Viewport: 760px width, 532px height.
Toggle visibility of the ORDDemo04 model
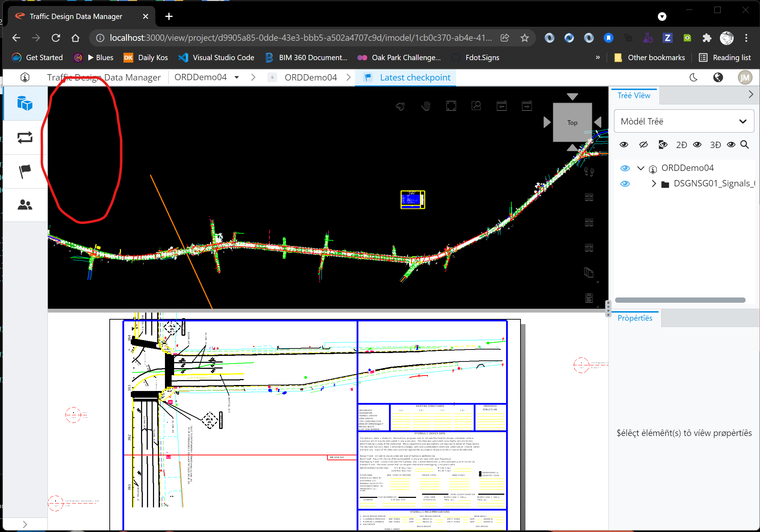[x=625, y=168]
